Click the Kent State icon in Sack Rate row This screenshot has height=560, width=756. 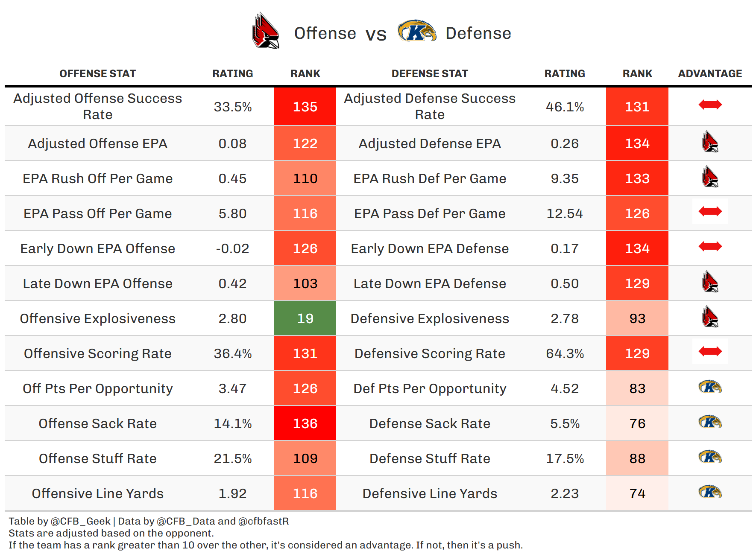pos(710,422)
